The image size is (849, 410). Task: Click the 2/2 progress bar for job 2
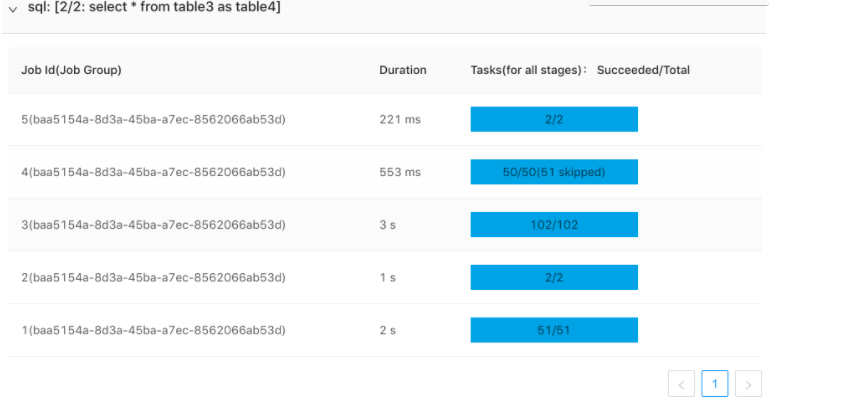point(554,278)
